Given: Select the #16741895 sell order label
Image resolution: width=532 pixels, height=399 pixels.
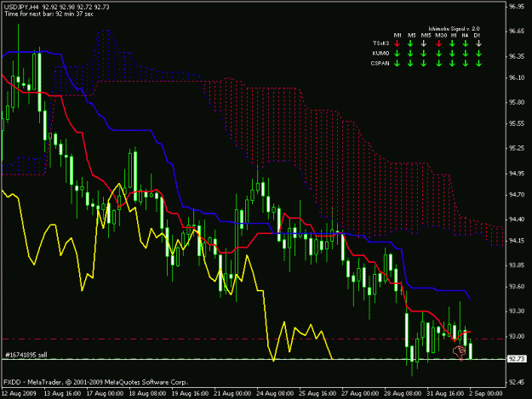Looking at the screenshot, I should pos(26,355).
